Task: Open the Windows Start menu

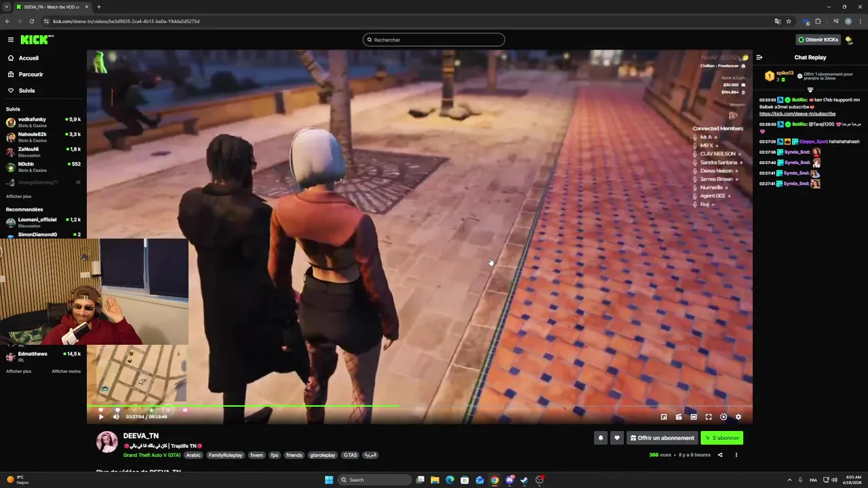Action: pos(329,480)
